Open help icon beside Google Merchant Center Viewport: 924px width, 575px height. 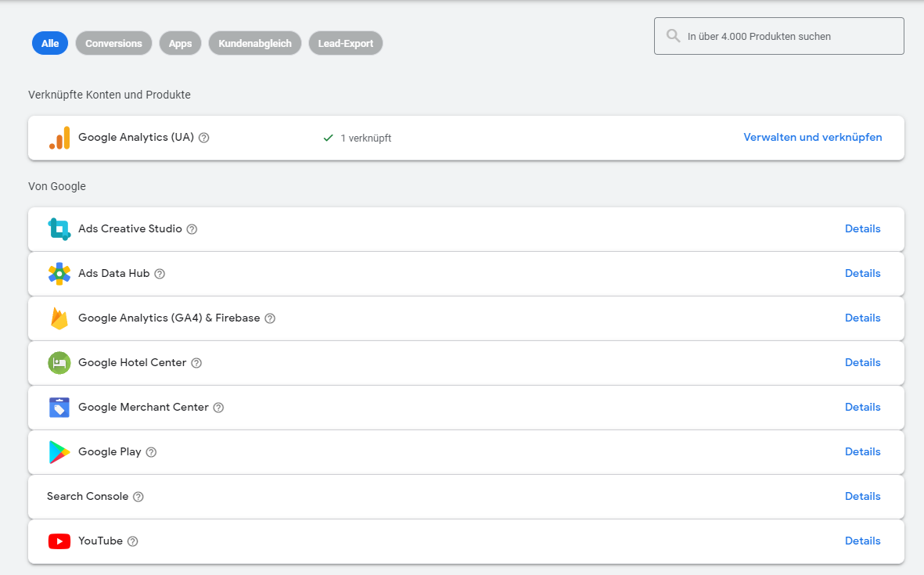pos(218,408)
